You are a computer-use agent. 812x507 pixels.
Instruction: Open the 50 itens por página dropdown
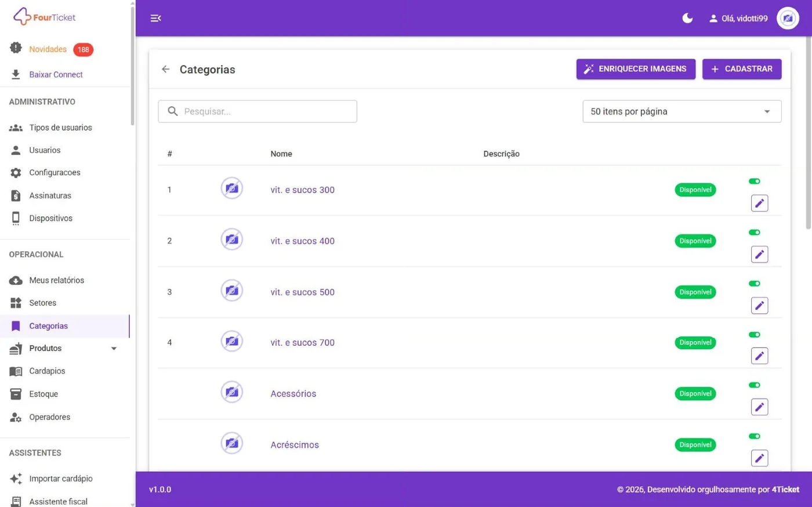pyautogui.click(x=681, y=111)
